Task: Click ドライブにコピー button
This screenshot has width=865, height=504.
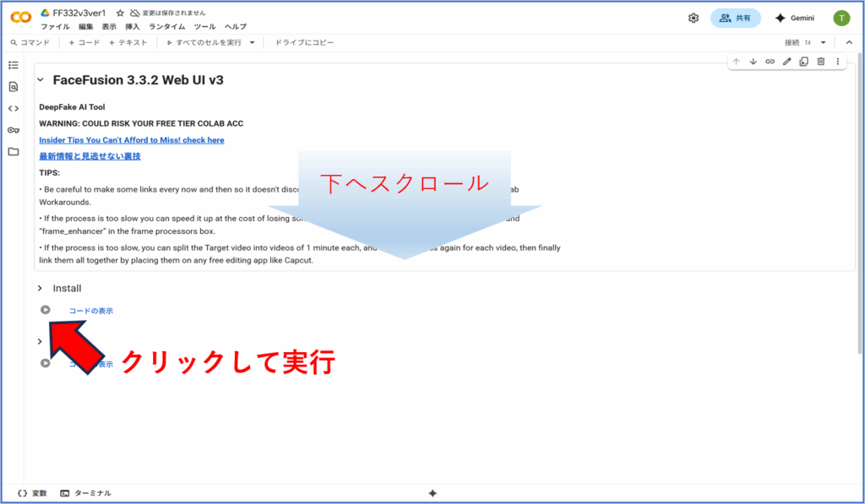Action: [304, 42]
